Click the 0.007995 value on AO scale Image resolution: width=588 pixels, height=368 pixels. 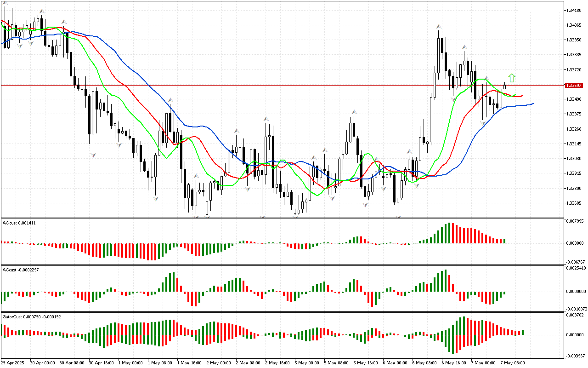click(x=575, y=221)
